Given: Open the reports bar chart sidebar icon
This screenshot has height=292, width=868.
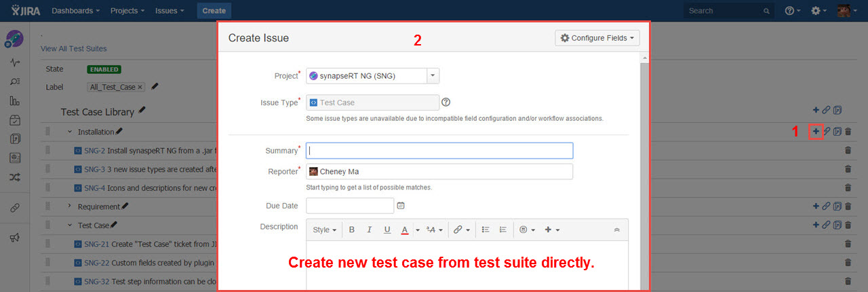Looking at the screenshot, I should pyautogui.click(x=15, y=101).
